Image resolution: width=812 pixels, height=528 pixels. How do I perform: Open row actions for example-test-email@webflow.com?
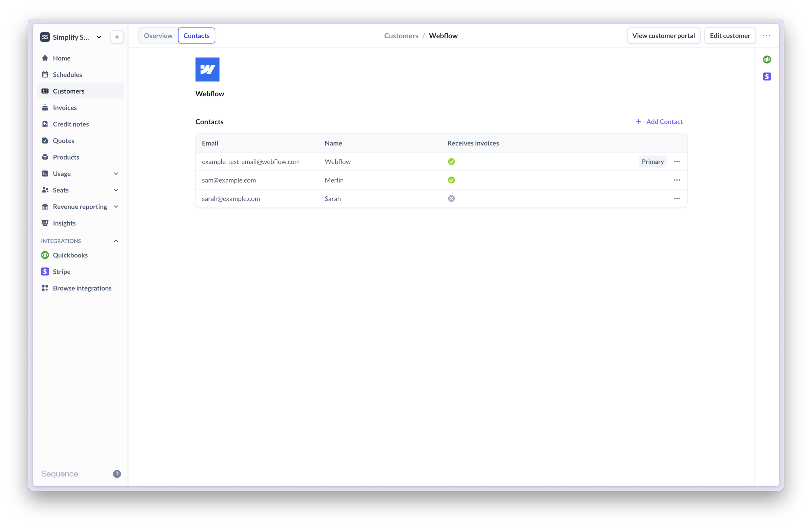(677, 162)
